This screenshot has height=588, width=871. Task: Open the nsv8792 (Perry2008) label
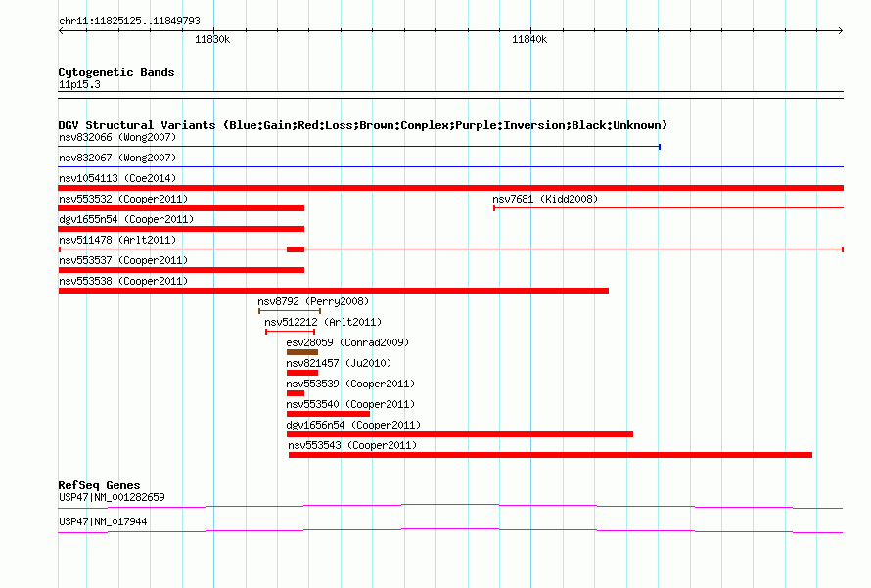point(313,301)
